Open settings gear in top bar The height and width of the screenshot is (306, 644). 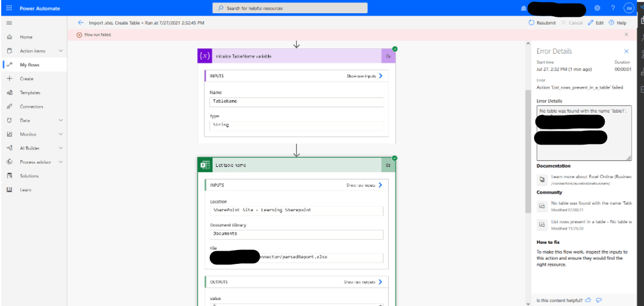[598, 8]
